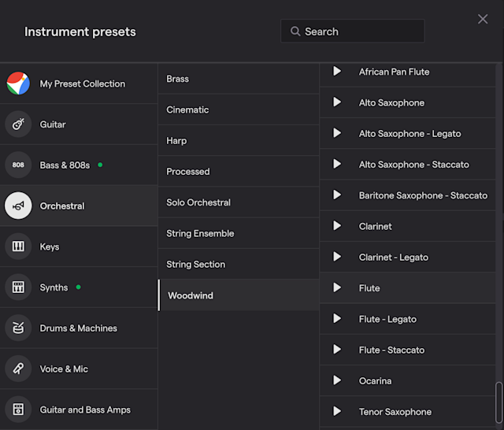
Task: Select Voice & Mic category label
Action: pyautogui.click(x=64, y=369)
